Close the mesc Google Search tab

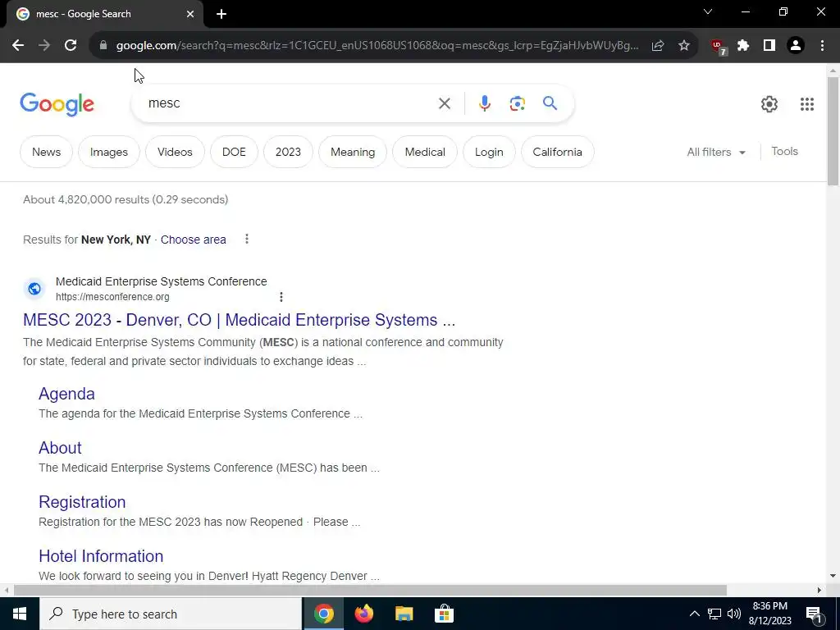(190, 14)
